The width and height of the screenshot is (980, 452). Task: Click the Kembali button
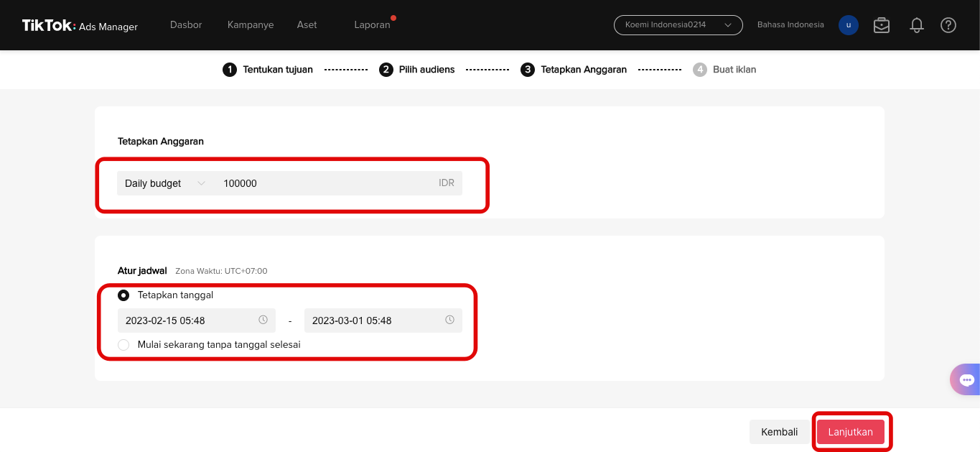[780, 432]
